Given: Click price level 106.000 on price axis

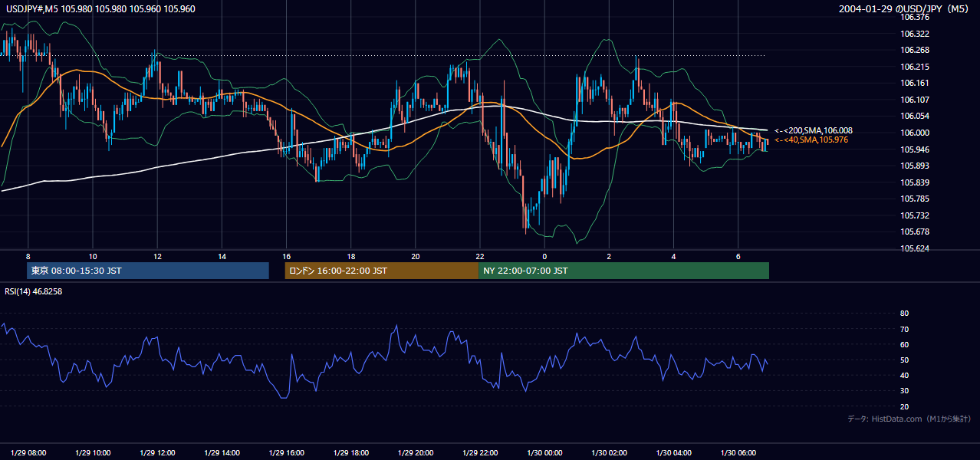Looking at the screenshot, I should click(914, 133).
